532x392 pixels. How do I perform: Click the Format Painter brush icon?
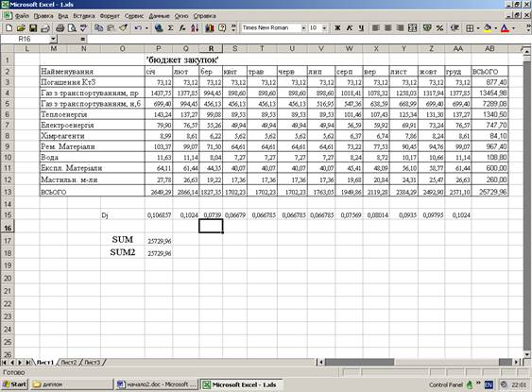pos(123,27)
